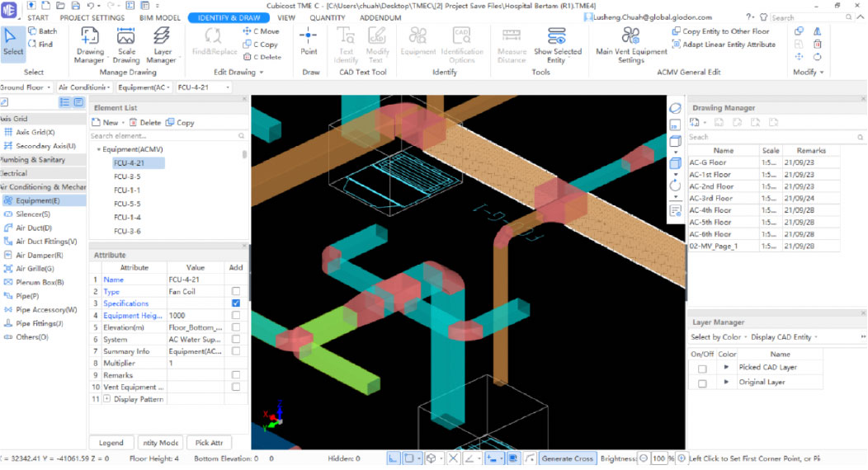Uncheck the Specifications Add checkbox
868x470 pixels.
click(236, 303)
